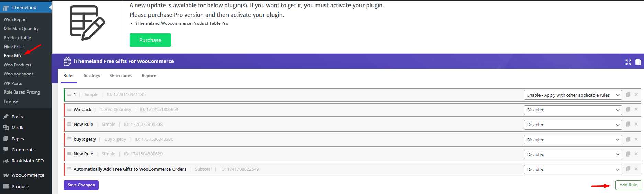644x194 pixels.
Task: Switch to the Reports tab
Action: (x=149, y=76)
